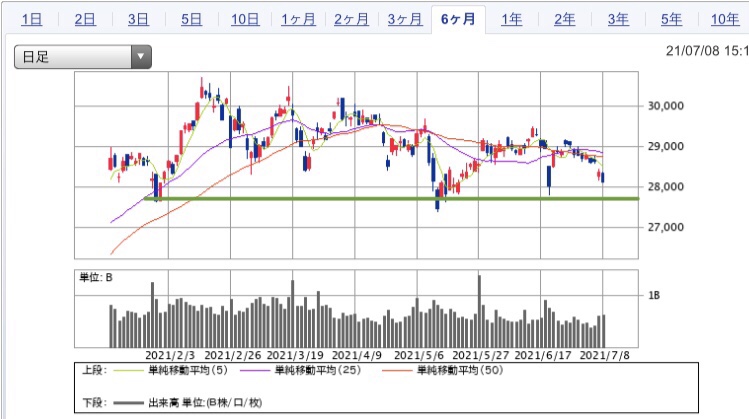Click the 27,000 price axis label

click(x=665, y=227)
